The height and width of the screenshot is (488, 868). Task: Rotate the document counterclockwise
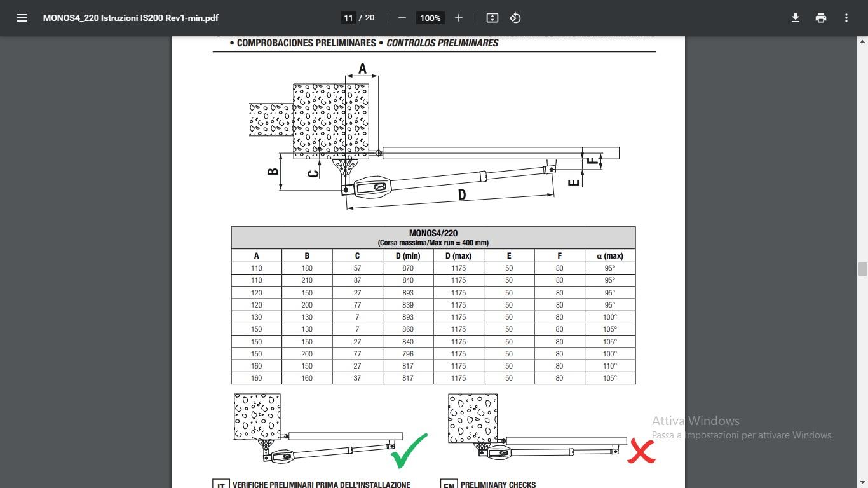pos(515,18)
